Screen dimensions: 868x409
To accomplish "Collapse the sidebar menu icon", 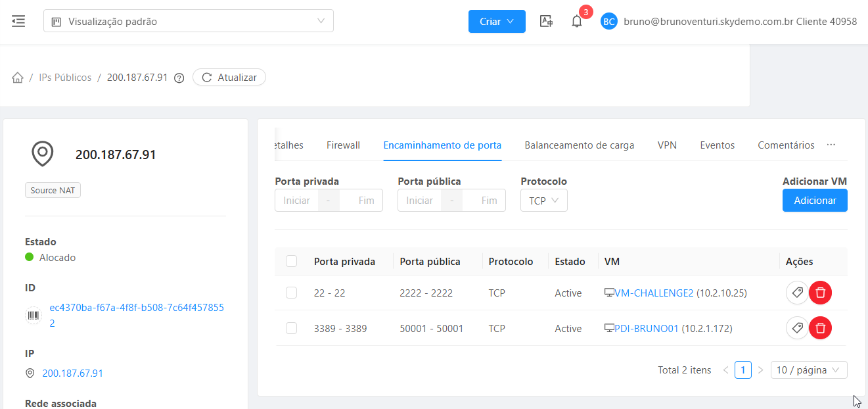I will click(x=18, y=21).
